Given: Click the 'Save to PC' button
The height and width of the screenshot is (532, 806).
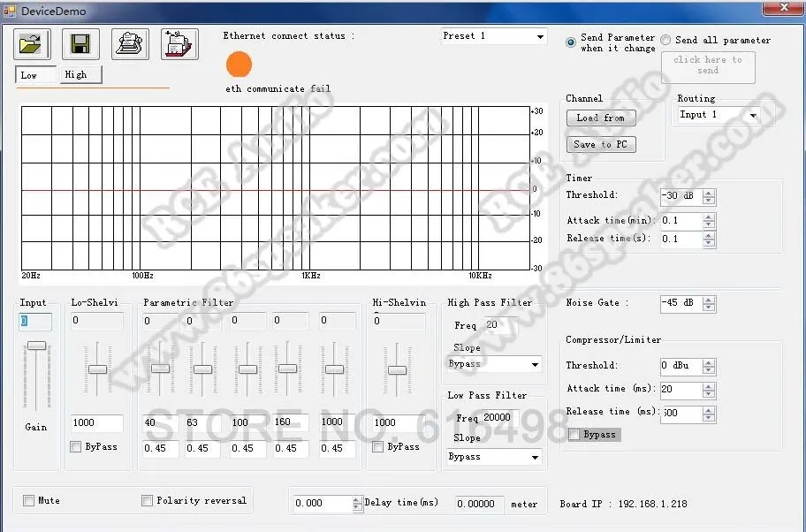Looking at the screenshot, I should click(x=601, y=144).
